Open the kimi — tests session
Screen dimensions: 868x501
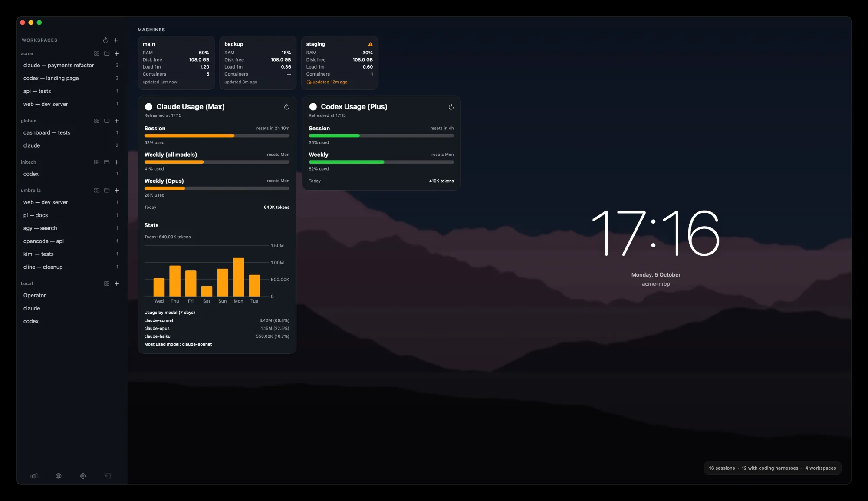[71, 254]
